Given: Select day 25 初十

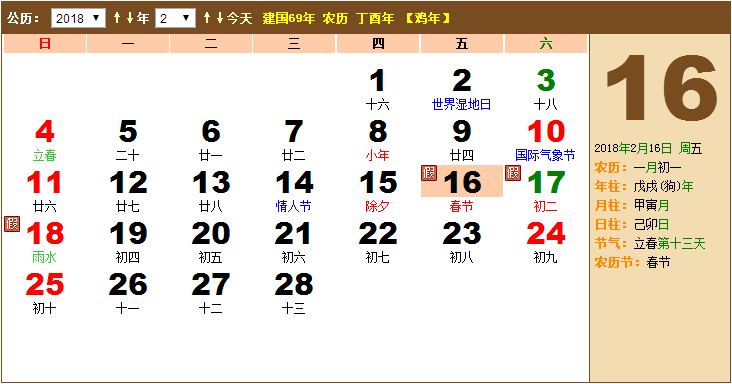Looking at the screenshot, I should coord(44,293).
